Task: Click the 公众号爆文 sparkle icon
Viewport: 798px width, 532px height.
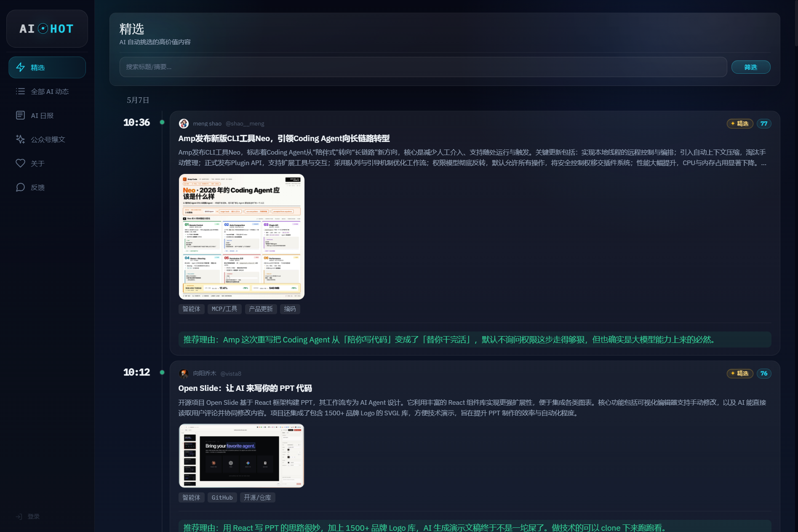Action: 21,139
